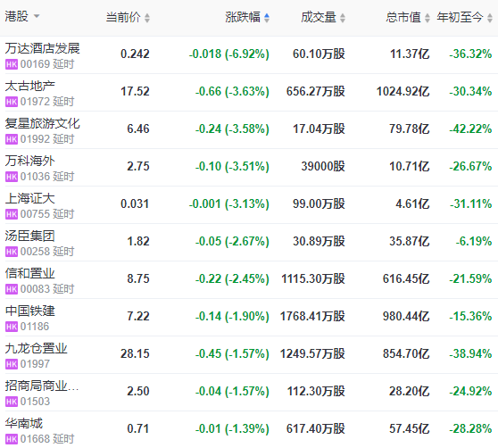
Task: Click year-to-date -28.28%
Action: [470, 428]
